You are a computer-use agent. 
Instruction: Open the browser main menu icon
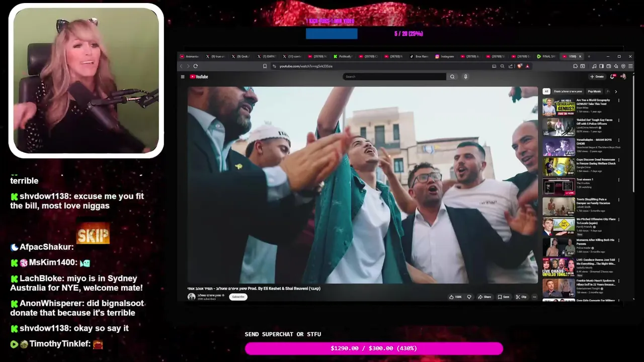pos(630,66)
